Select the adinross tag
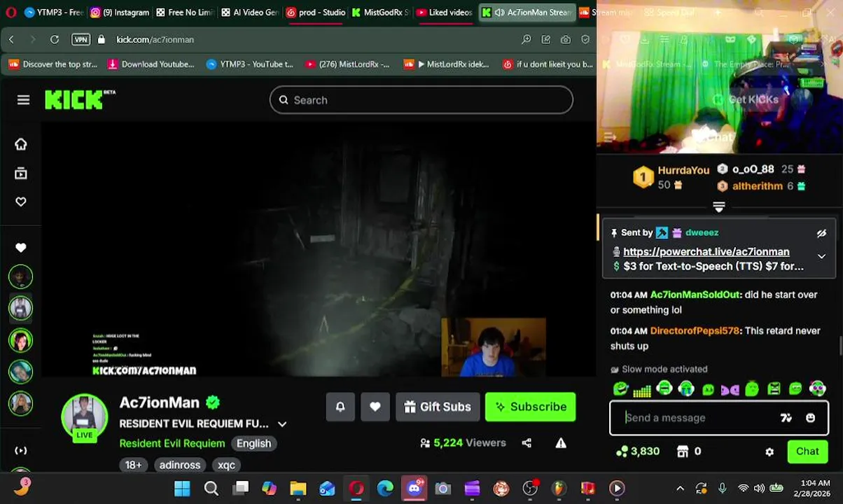843x504 pixels. 180,465
